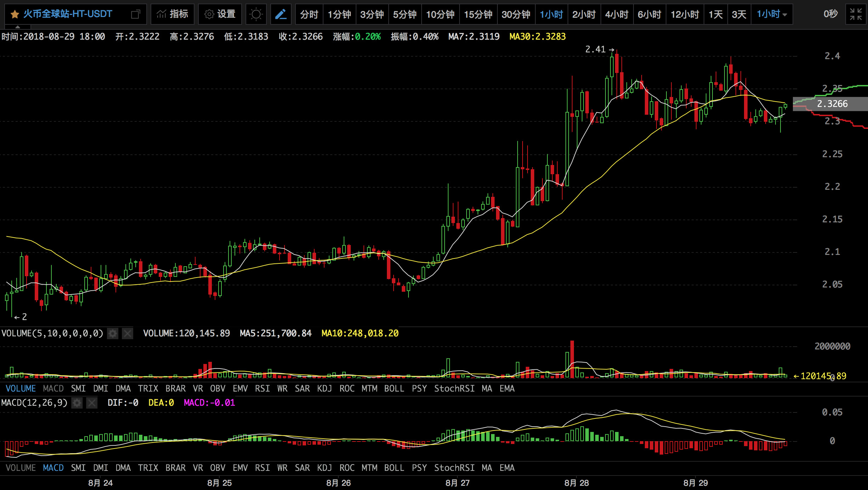The height and width of the screenshot is (490, 868).
Task: Select the 12小时 interval
Action: click(685, 14)
